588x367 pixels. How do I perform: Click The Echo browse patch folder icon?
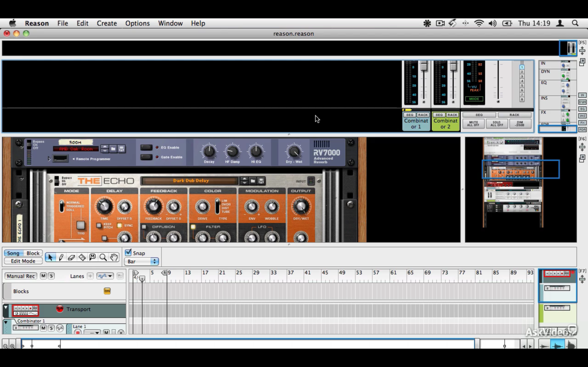point(253,181)
